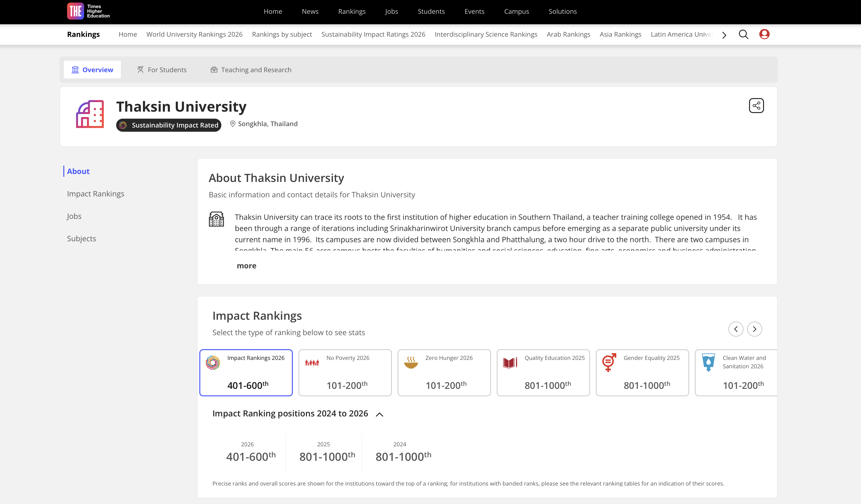Open the Students menu item

click(431, 11)
